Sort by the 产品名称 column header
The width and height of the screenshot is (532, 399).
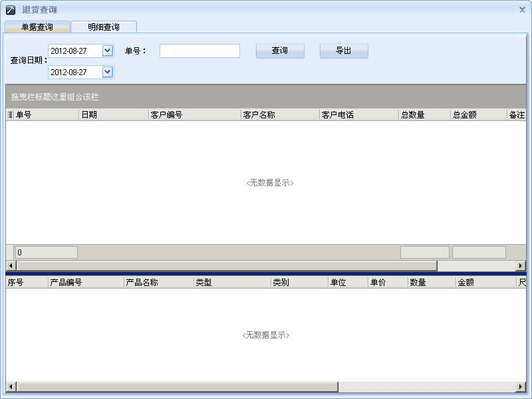159,282
